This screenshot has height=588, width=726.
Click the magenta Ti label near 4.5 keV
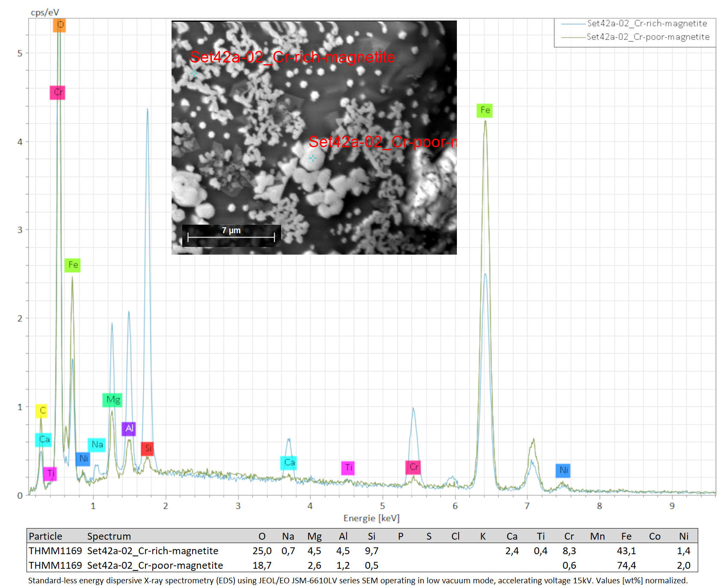[x=348, y=468]
